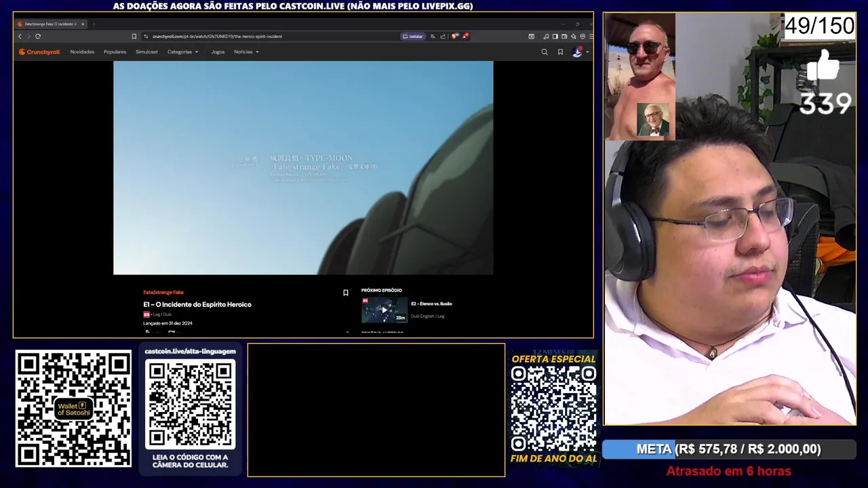The image size is (868, 488).
Task: Click the castcoin.live/alta-linguagem QR code
Action: point(190,404)
